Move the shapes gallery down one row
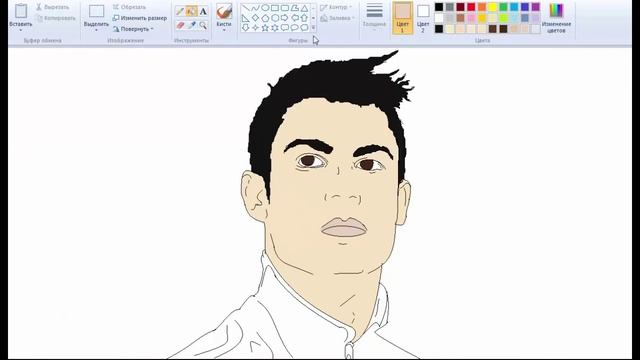This screenshot has width=640, height=360. point(313,18)
